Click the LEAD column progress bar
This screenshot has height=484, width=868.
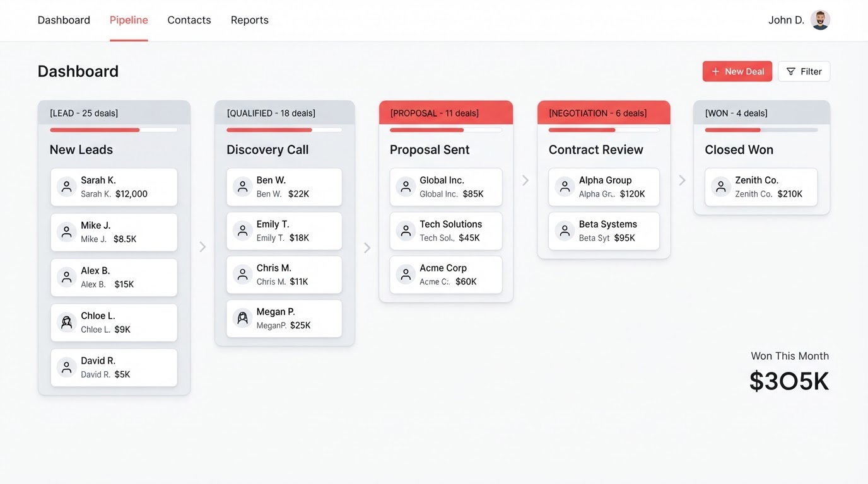click(x=114, y=130)
